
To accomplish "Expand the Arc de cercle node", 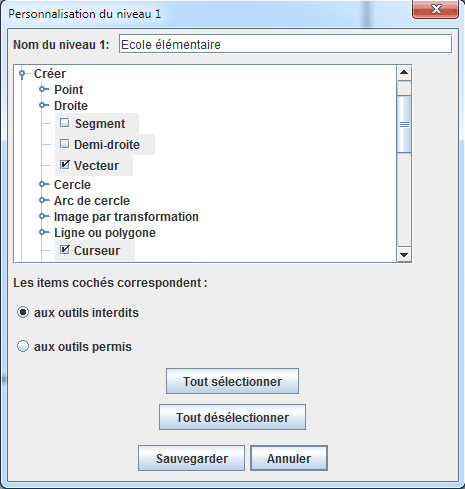I will (x=42, y=200).
